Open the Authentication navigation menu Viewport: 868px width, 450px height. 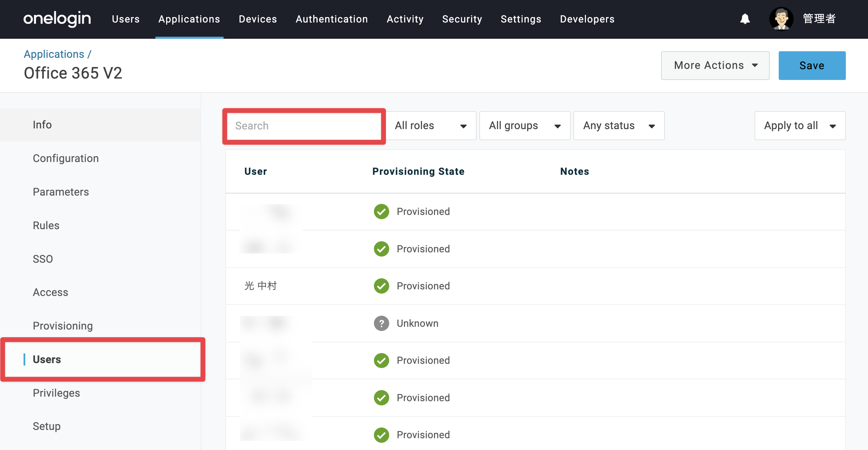point(332,19)
